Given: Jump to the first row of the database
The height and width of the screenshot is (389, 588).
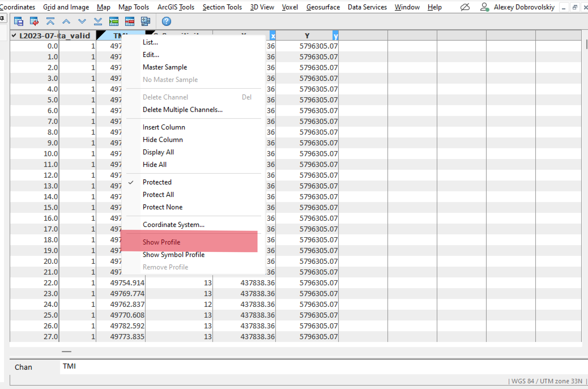Looking at the screenshot, I should 50,21.
